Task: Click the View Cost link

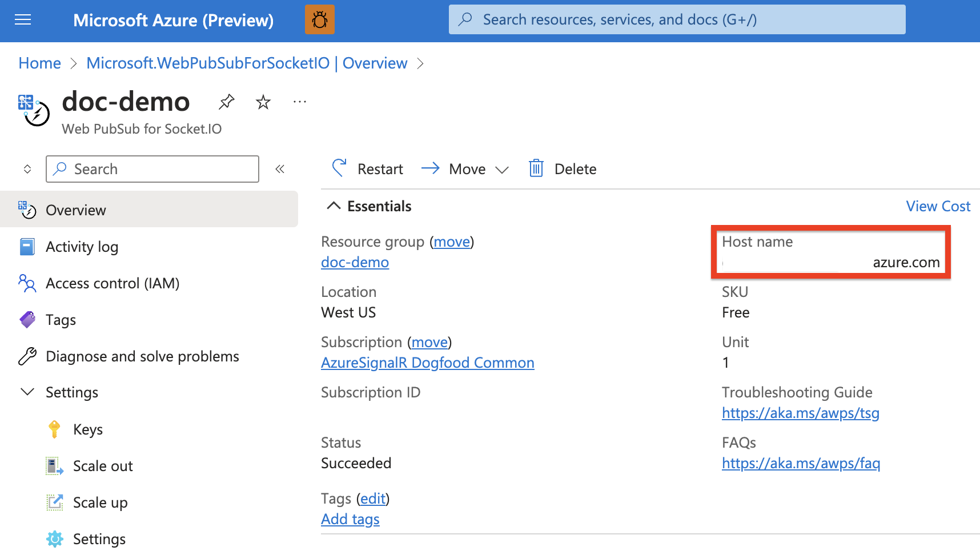Action: coord(938,206)
